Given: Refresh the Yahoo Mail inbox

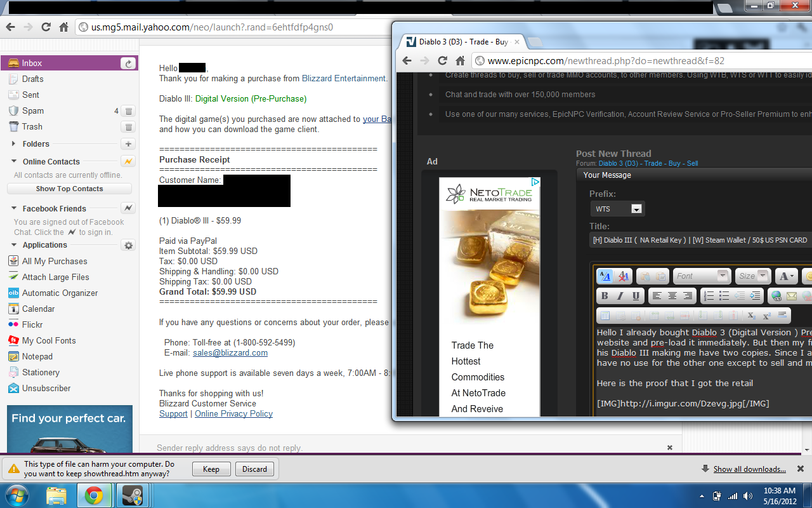Looking at the screenshot, I should (128, 63).
